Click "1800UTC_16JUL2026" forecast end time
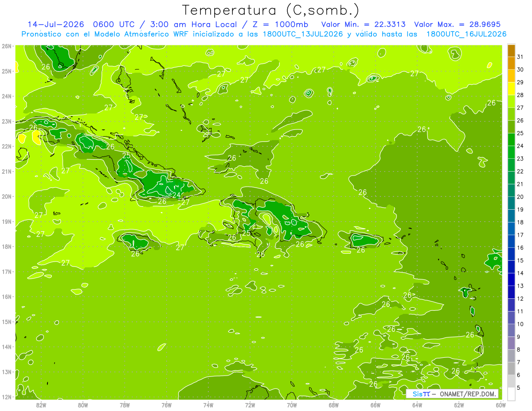 pos(466,34)
